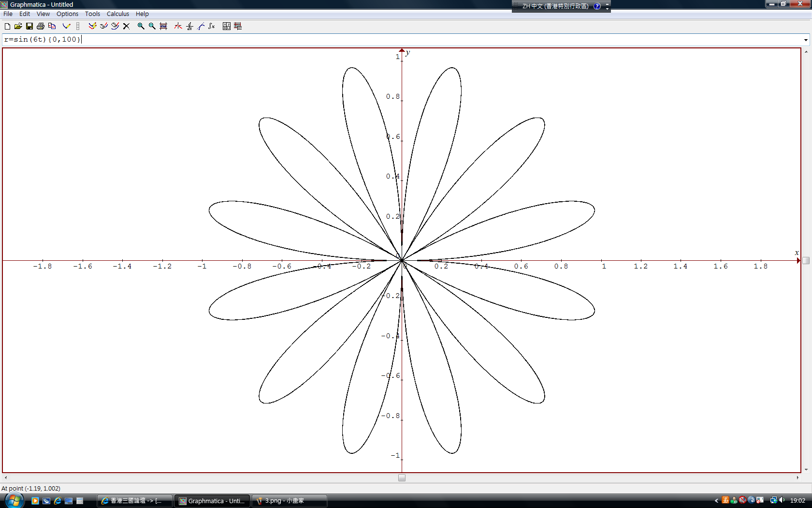The width and height of the screenshot is (812, 508).
Task: Open a file with the Open folder icon
Action: tap(18, 26)
